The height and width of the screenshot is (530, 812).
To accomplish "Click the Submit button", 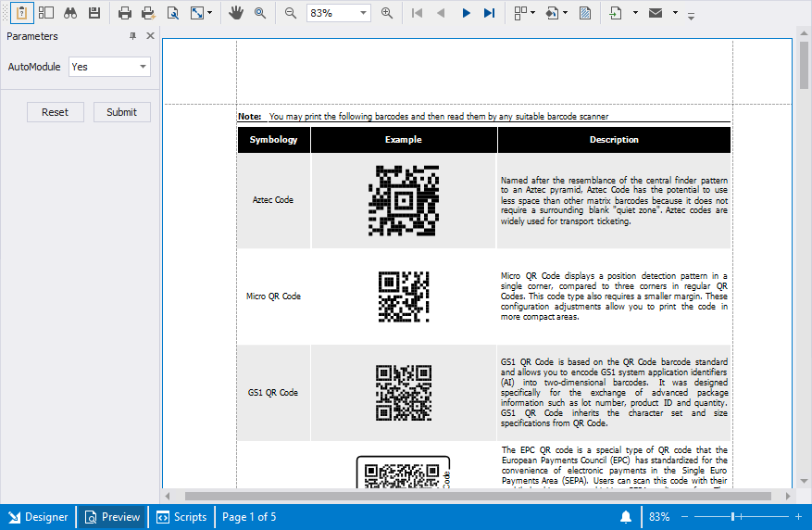I will tap(121, 112).
